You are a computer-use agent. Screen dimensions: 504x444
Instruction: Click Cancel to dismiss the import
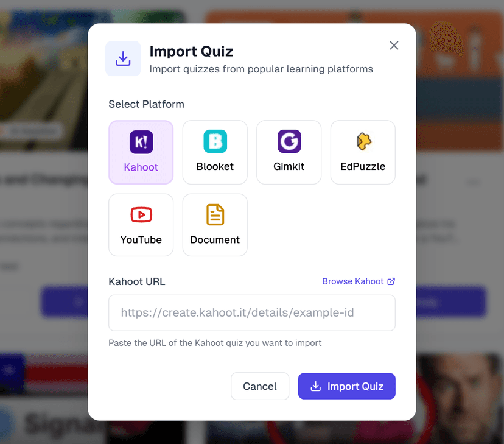260,386
